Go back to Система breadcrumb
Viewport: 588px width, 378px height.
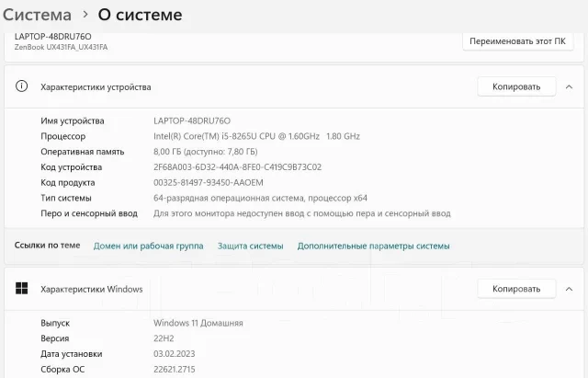(37, 15)
